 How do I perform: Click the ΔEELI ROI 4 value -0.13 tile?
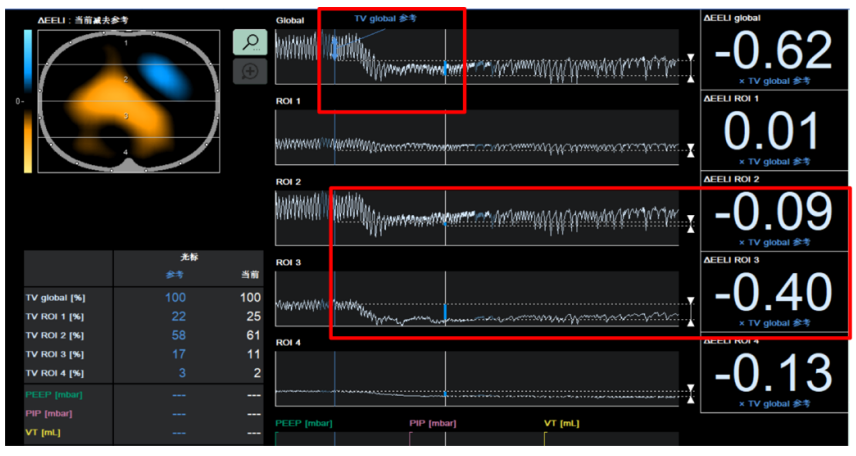pos(774,374)
